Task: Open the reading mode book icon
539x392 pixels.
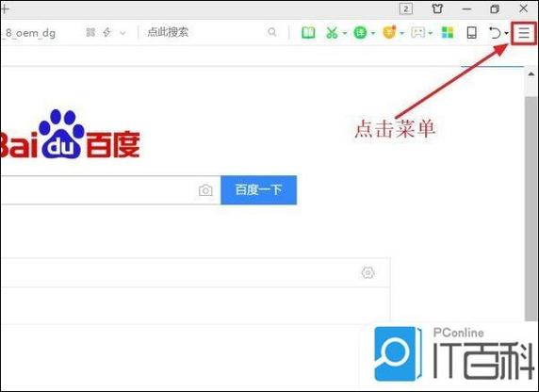Action: pyautogui.click(x=308, y=33)
